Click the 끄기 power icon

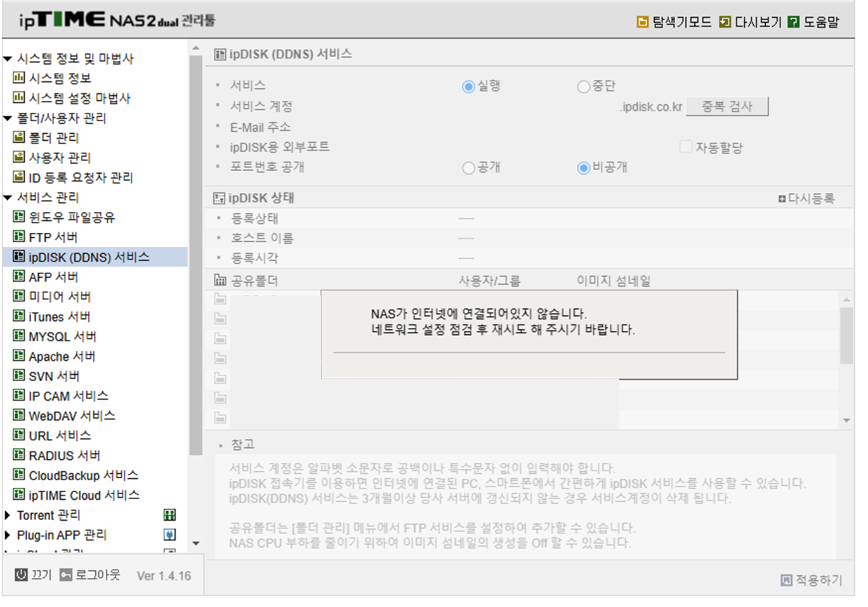pyautogui.click(x=22, y=575)
